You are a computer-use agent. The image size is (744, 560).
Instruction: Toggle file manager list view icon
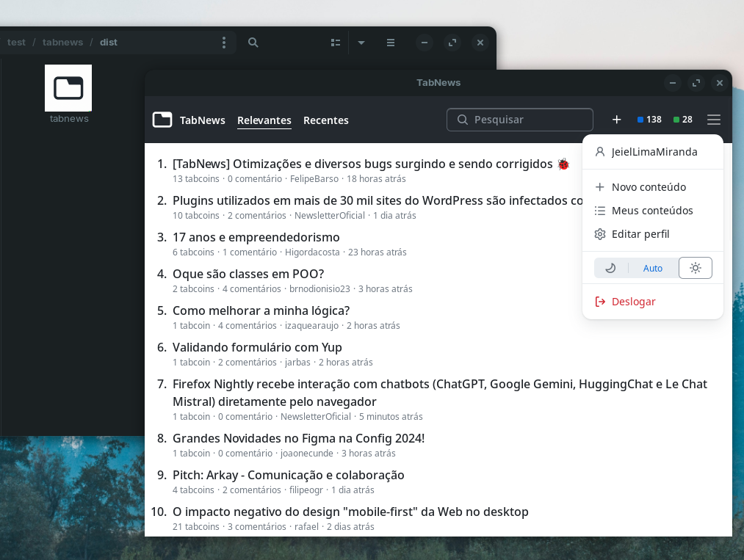coord(336,43)
